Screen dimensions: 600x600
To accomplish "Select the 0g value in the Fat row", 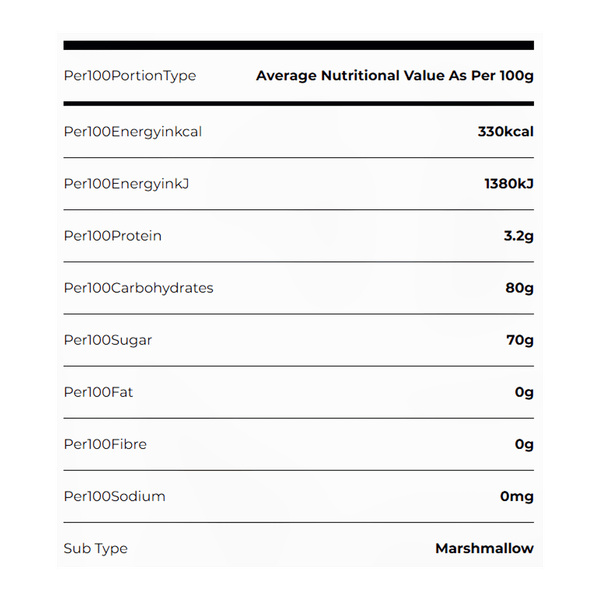I will pyautogui.click(x=524, y=392).
